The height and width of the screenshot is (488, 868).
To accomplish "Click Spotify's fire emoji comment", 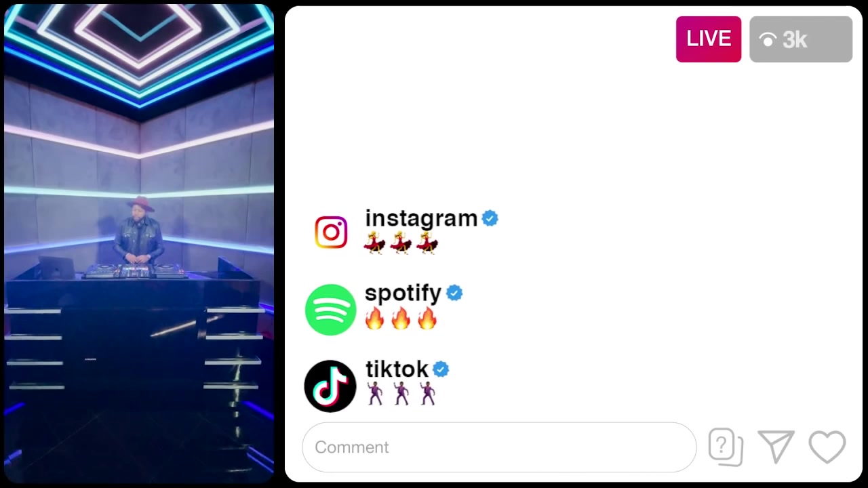I will (x=401, y=318).
